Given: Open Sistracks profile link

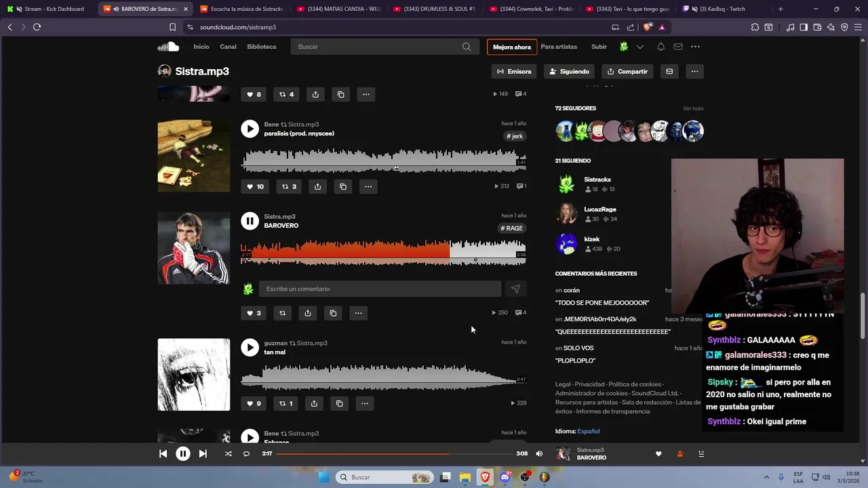Looking at the screenshot, I should 597,180.
